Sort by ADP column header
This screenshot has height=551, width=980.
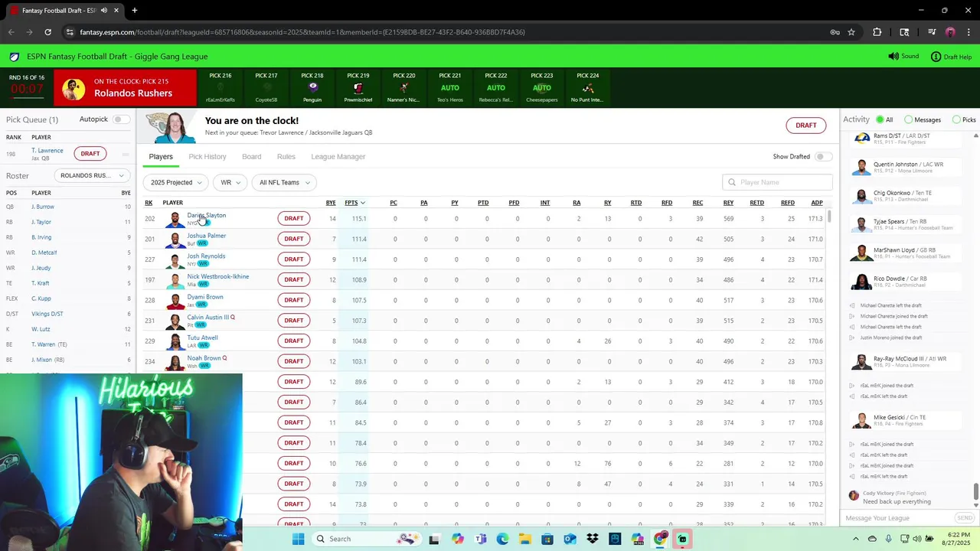(817, 203)
